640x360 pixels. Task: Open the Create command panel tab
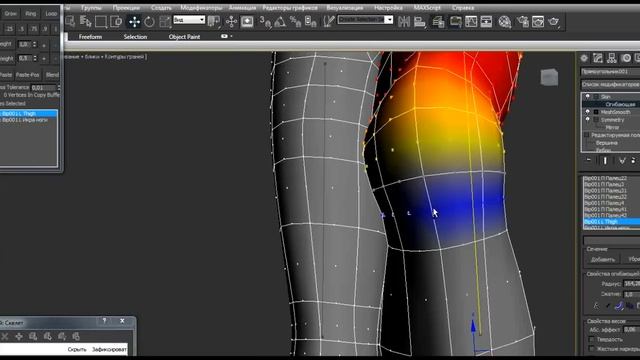click(x=584, y=58)
